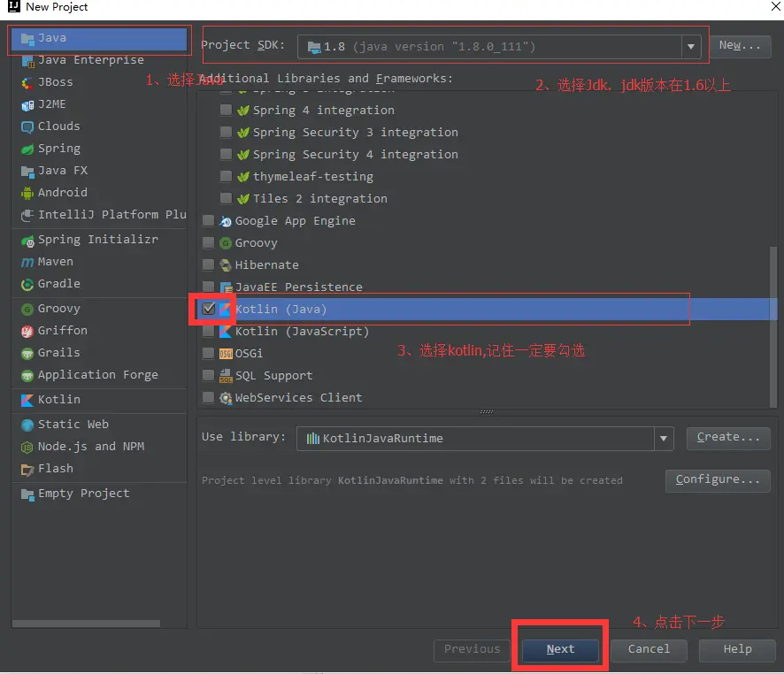The height and width of the screenshot is (674, 784).
Task: Click the frameworks list vertical scrollbar
Action: tap(774, 327)
